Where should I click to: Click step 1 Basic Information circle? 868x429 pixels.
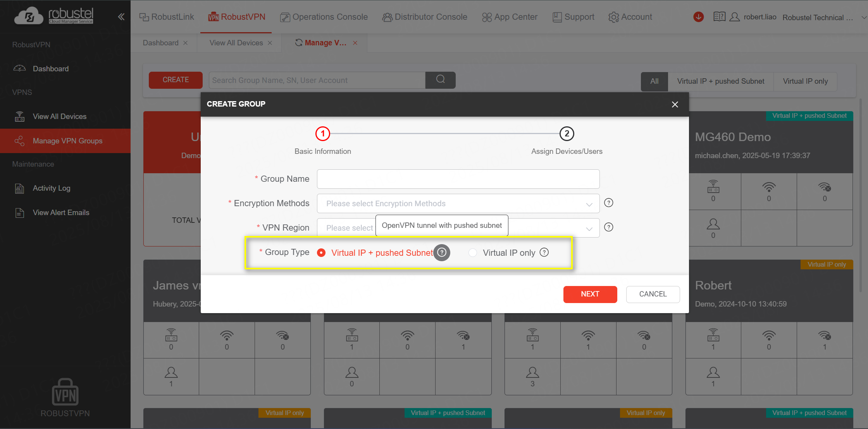click(323, 134)
